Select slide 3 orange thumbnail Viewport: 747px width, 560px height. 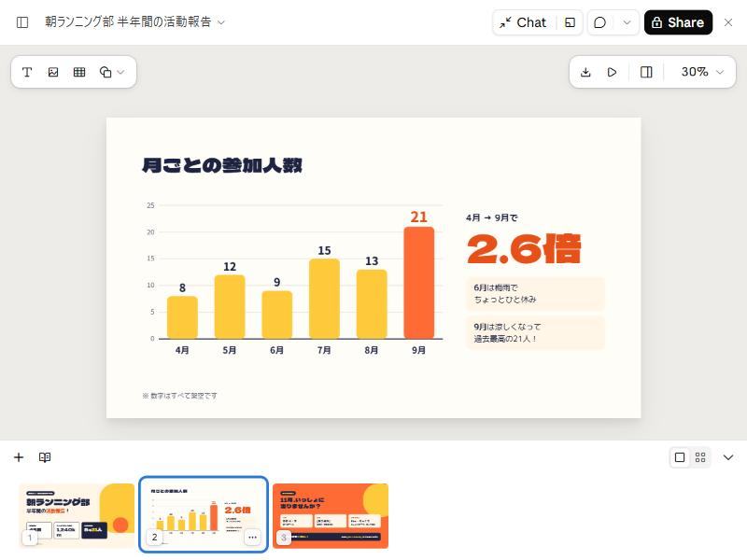coord(331,516)
